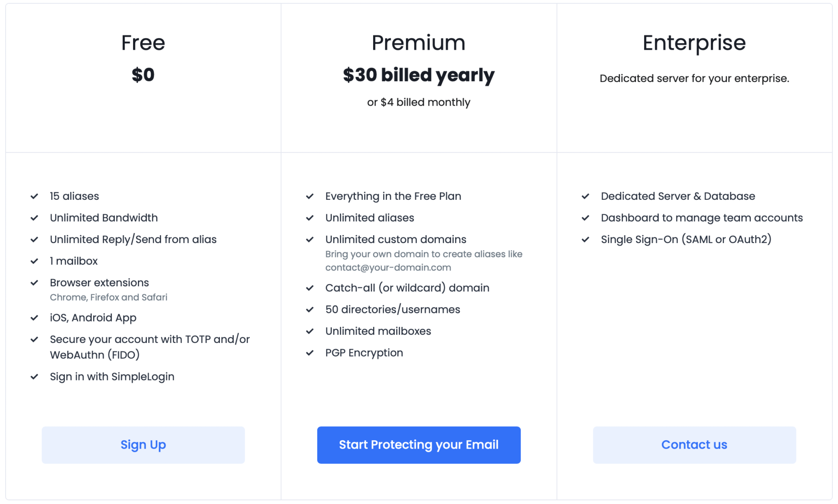The height and width of the screenshot is (504, 838).
Task: Click checkmark next to Catch-all domain
Action: point(310,288)
